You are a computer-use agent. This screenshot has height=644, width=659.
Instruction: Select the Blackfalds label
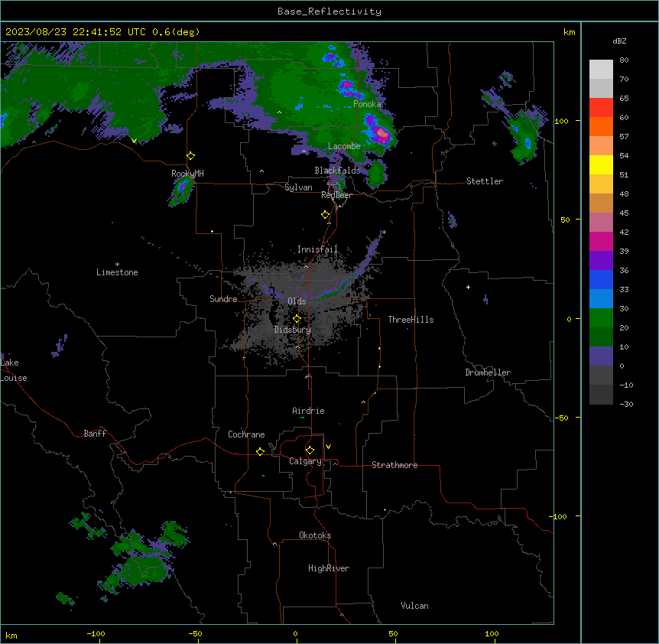(337, 171)
